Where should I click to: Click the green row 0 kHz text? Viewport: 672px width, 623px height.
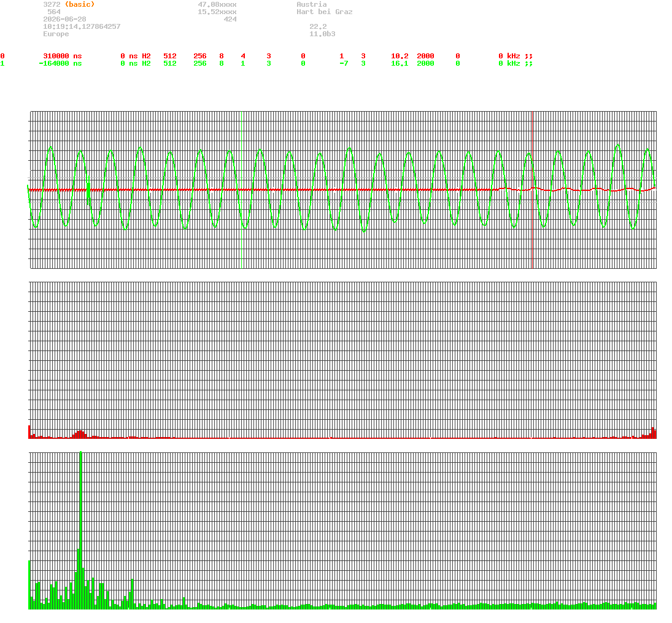point(509,63)
